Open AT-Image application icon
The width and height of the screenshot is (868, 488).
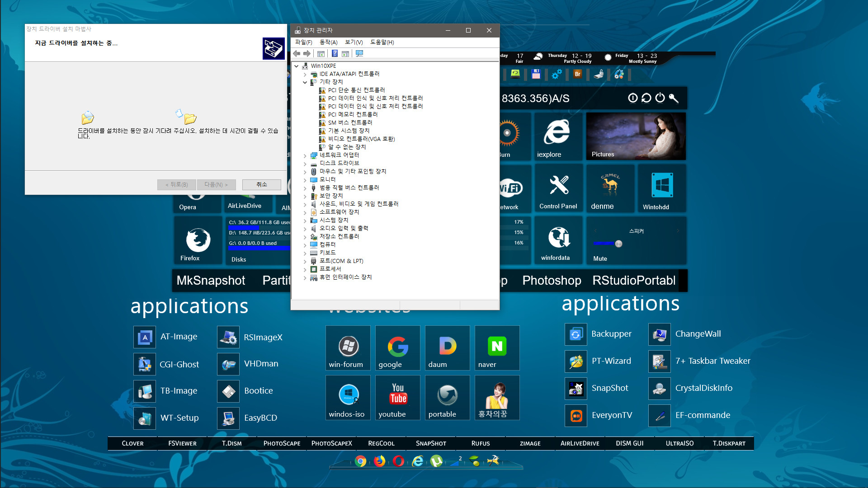[145, 337]
